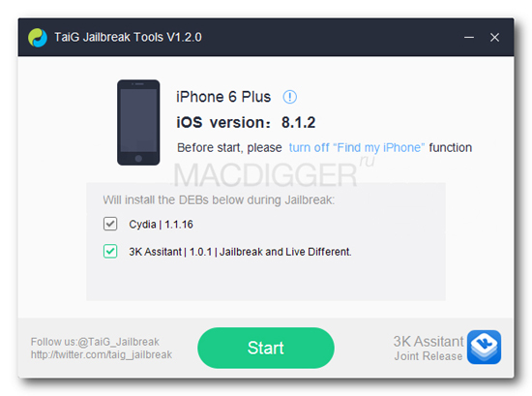This screenshot has height=396, width=532.
Task: Open the twitter.com/taig_jailbreak link
Action: point(102,355)
